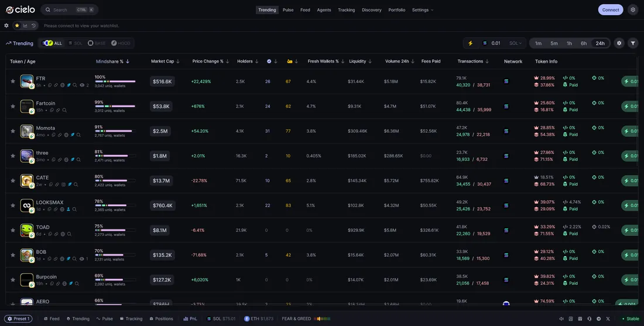Select the history clock icon in watchlist bar
This screenshot has height=326, width=644.
coord(33,25)
